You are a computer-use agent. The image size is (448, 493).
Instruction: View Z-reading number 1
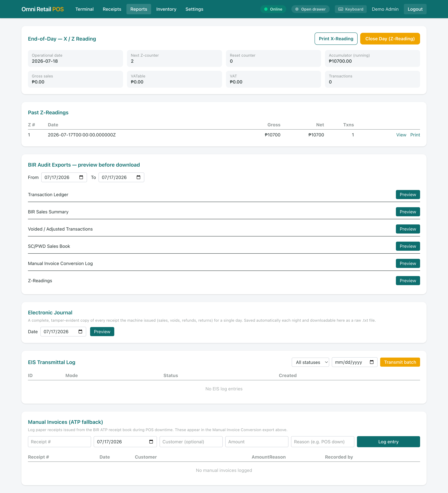(x=401, y=135)
